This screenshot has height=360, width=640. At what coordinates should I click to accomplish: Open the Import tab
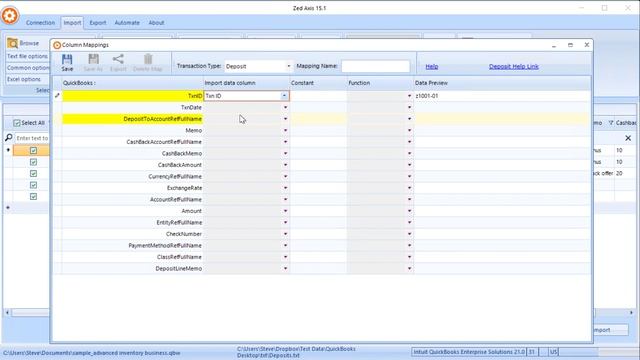click(x=72, y=23)
